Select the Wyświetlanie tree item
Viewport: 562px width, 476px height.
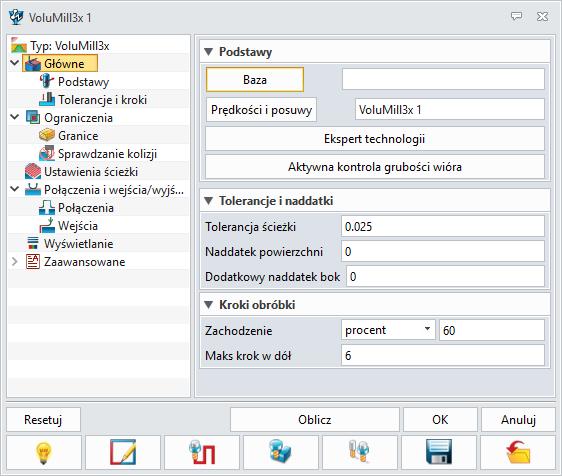[x=78, y=244]
